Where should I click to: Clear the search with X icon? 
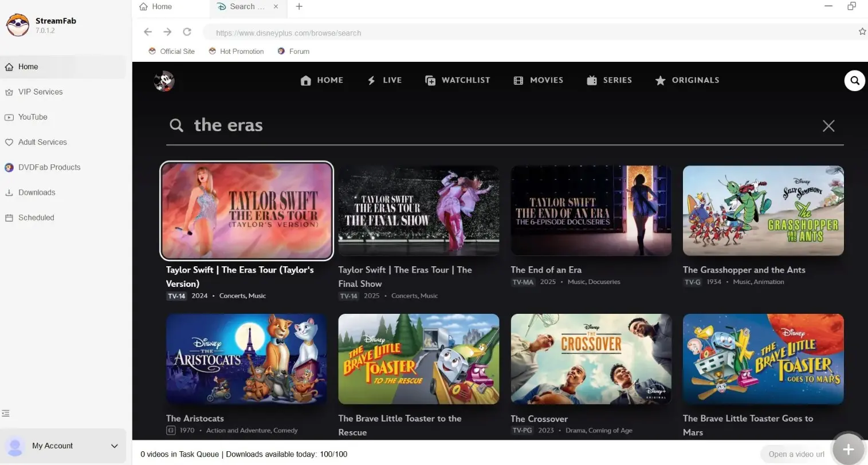pos(828,126)
